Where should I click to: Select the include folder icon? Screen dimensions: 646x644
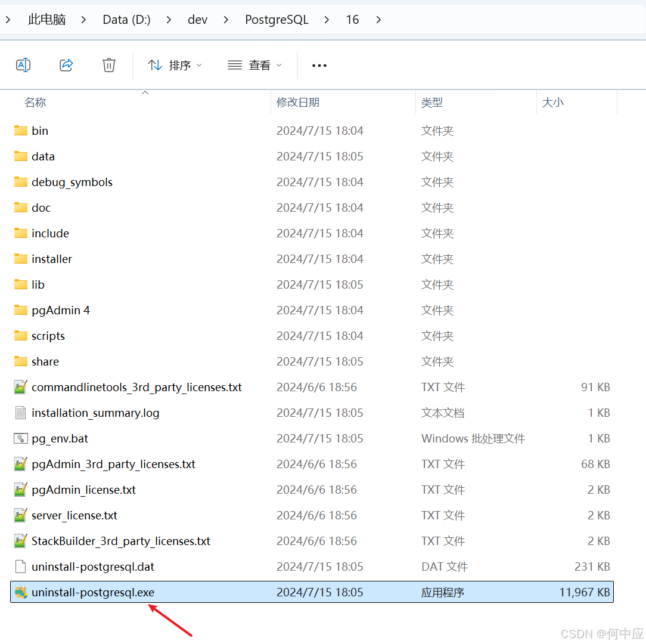pyautogui.click(x=21, y=233)
